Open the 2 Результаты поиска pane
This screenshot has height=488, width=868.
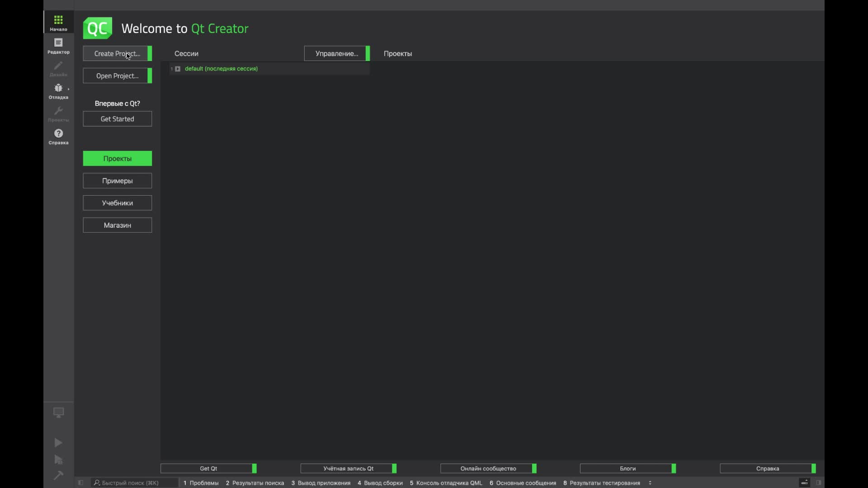pyautogui.click(x=255, y=483)
